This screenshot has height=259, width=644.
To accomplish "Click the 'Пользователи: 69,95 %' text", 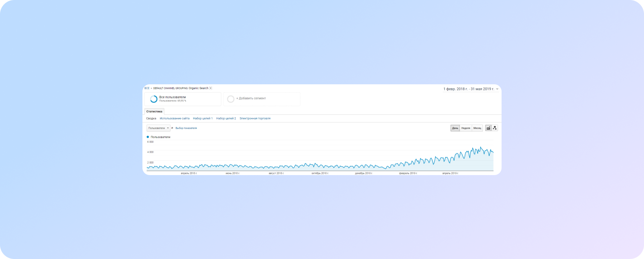I will 173,101.
